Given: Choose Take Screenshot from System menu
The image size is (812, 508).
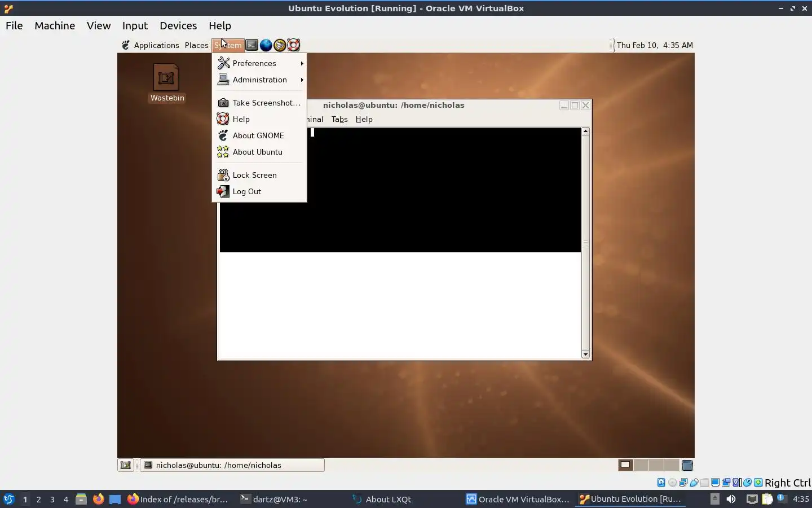Looking at the screenshot, I should 259,103.
